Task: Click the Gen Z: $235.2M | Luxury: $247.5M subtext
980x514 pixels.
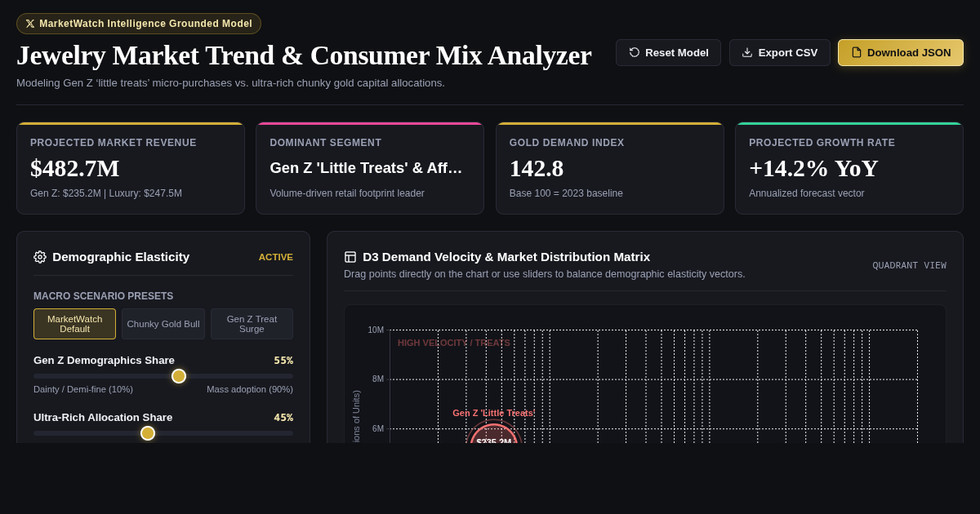Action: [106, 193]
